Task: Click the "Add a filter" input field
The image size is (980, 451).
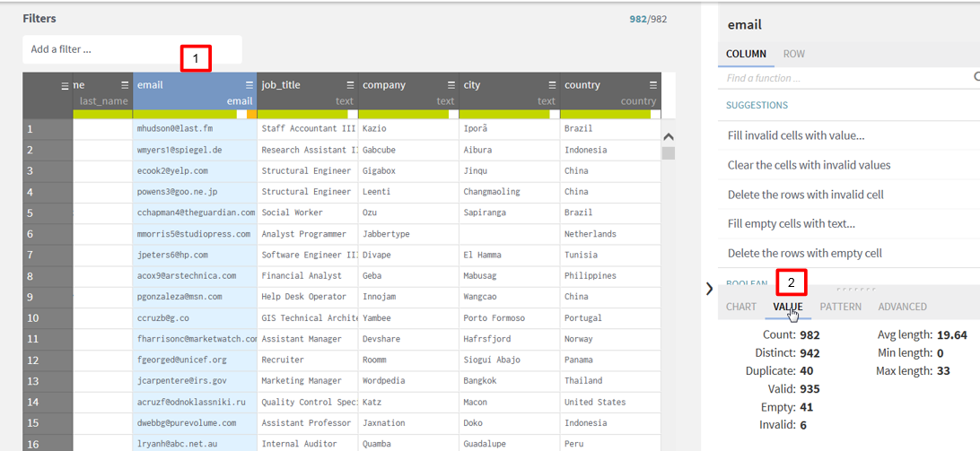Action: click(132, 49)
